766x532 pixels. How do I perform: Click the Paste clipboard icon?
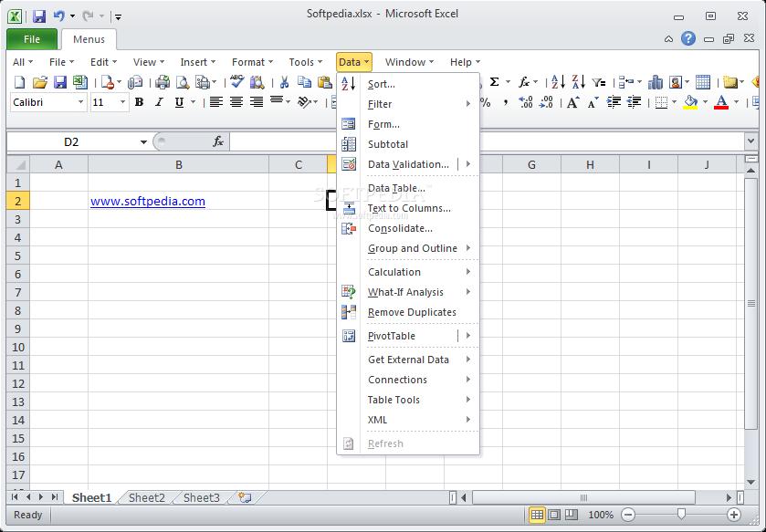tap(324, 82)
